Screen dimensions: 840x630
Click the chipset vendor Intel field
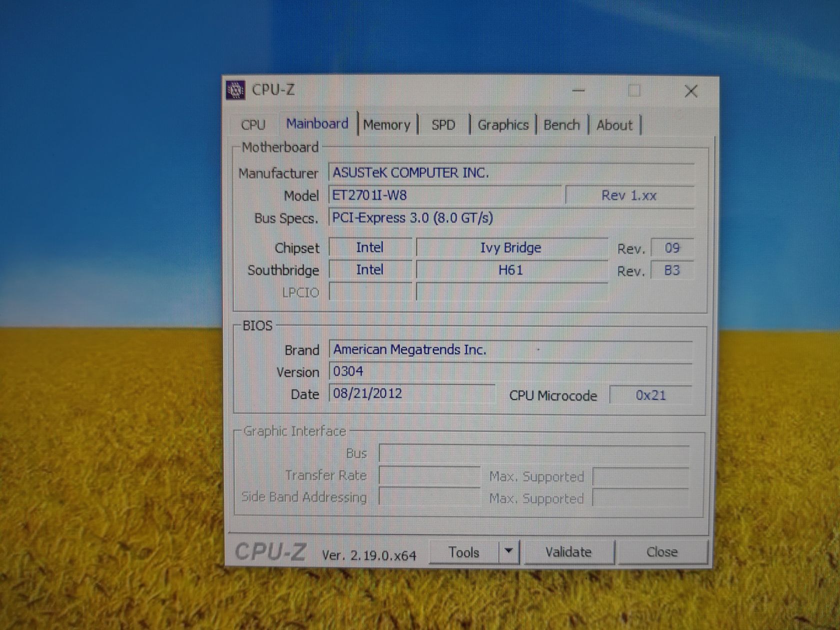pos(370,247)
